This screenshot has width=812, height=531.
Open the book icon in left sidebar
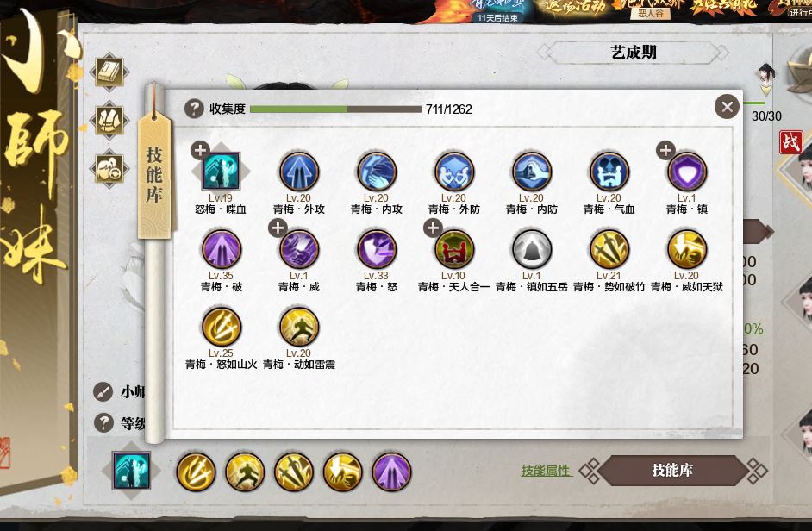109,72
